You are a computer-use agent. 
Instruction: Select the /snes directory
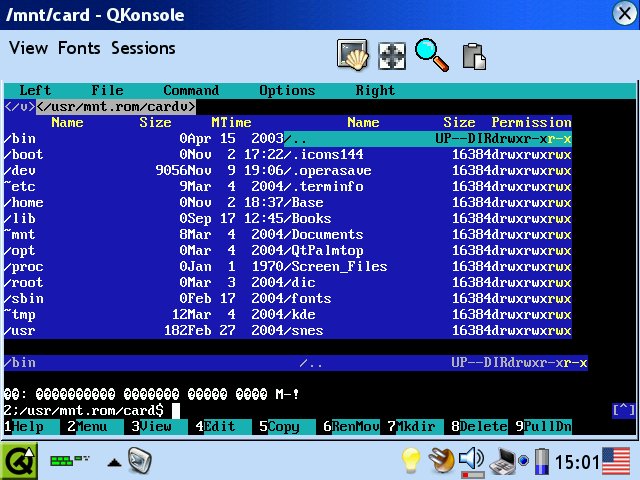(x=428, y=330)
